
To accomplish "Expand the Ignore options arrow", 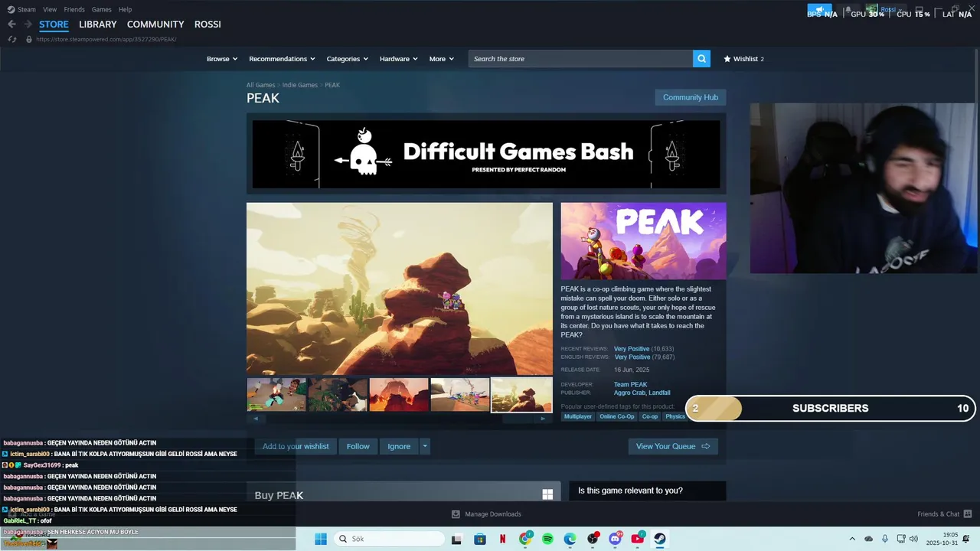I will point(425,446).
